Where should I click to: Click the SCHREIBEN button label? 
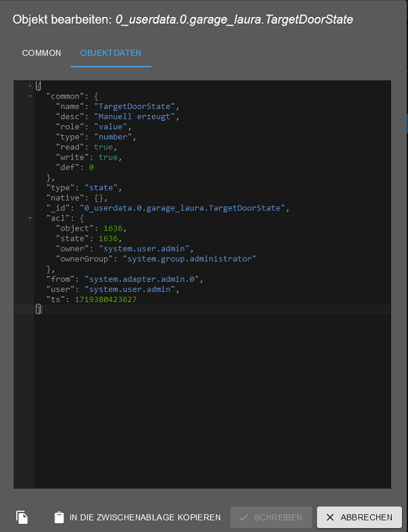(278, 517)
